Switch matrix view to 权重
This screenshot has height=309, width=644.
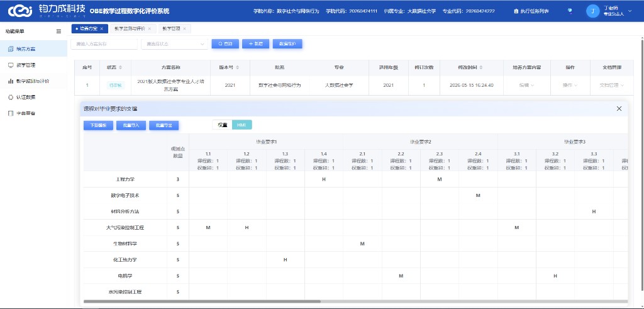[222, 125]
